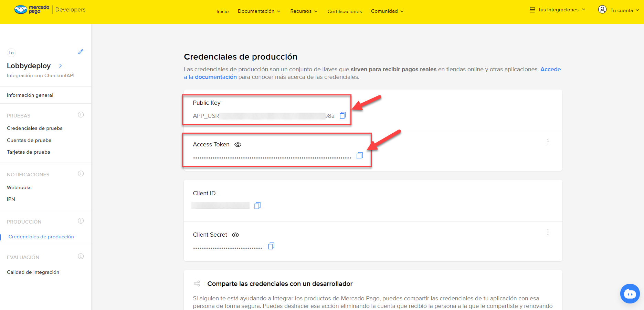Viewport: 644px width, 310px height.
Task: Open Credenciales de prueba in sidebar
Action: (35, 128)
